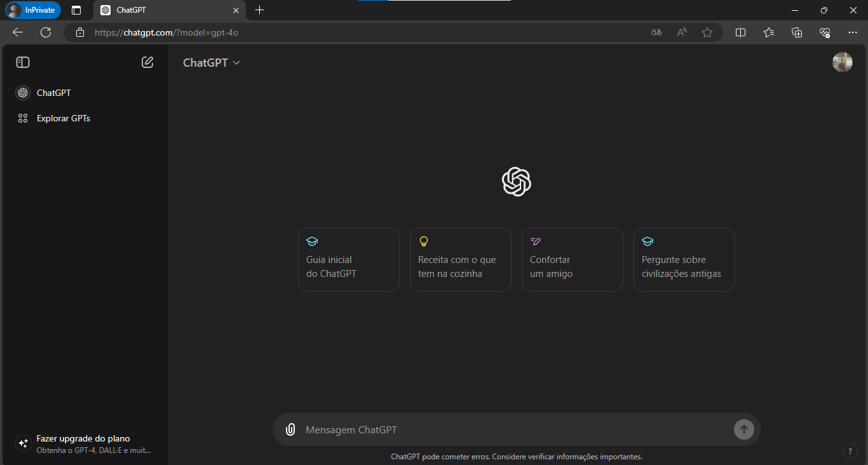Open the tab actions menu icon

tap(76, 10)
